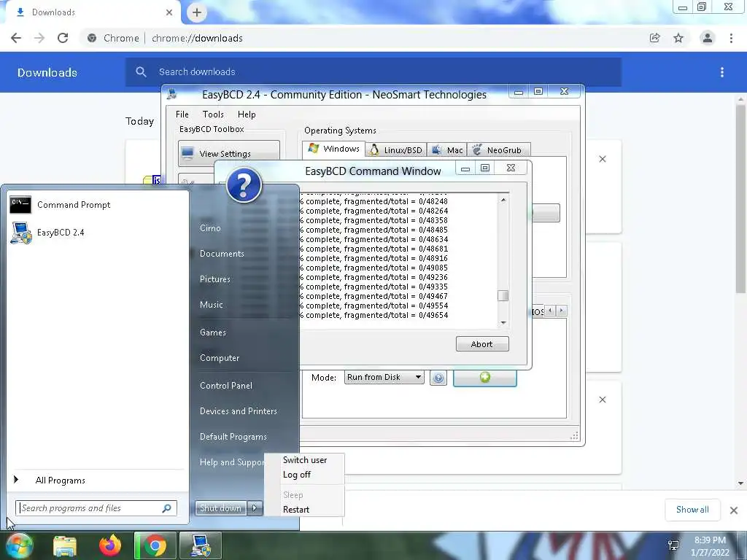
Task: Switch to EasyBCD taskbar icon
Action: click(x=200, y=545)
